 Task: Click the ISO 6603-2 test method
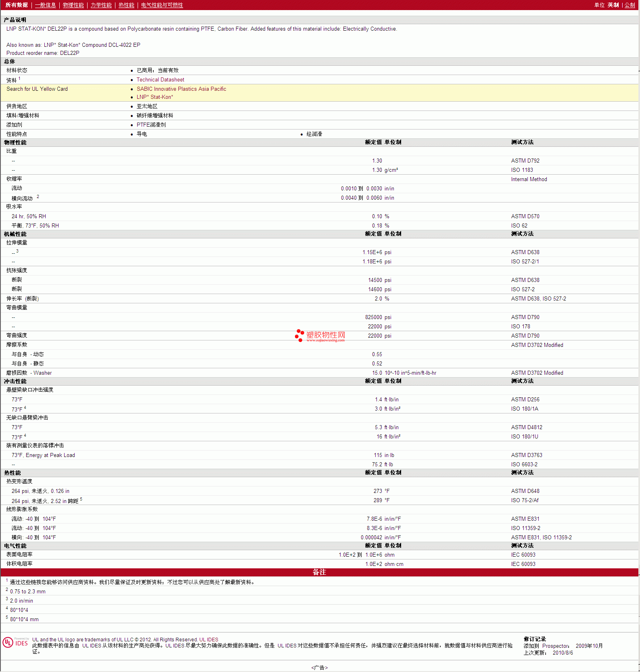point(524,465)
